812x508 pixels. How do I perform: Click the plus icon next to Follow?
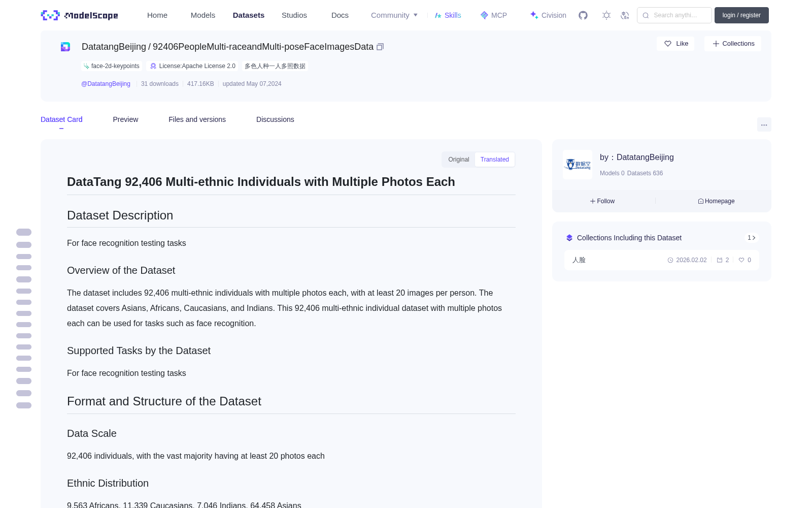(x=593, y=201)
